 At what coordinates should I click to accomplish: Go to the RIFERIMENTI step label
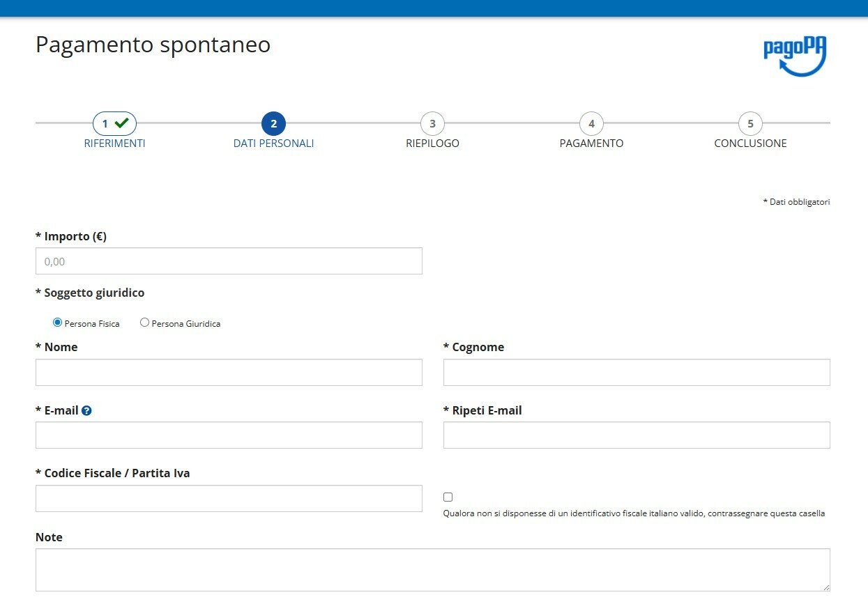click(x=114, y=144)
